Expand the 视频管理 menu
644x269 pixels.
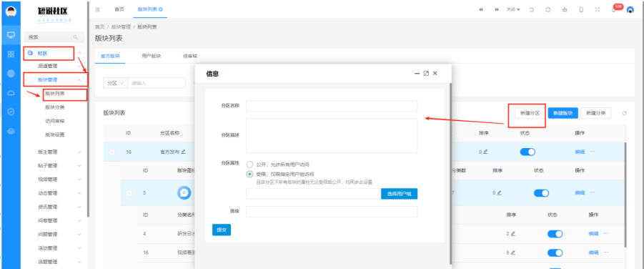point(79,180)
